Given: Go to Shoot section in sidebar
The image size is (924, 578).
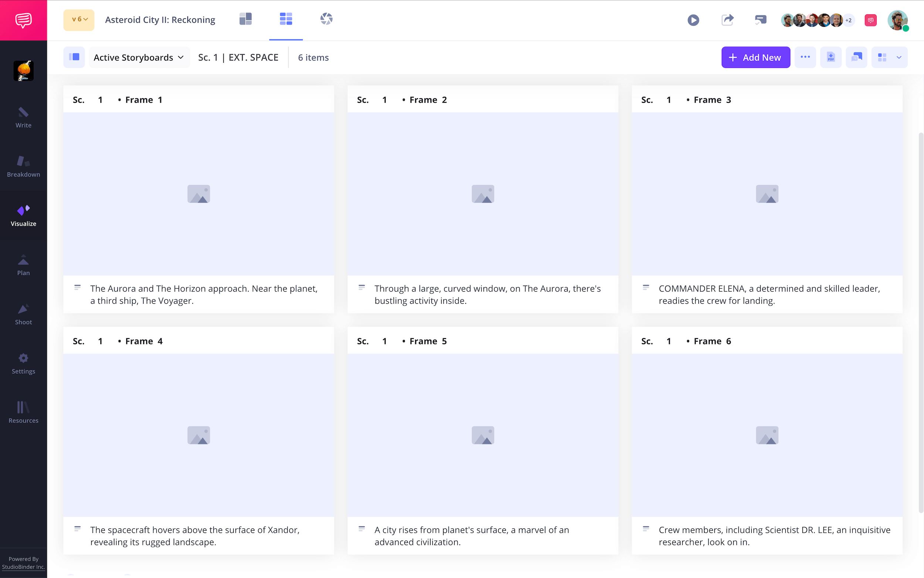Looking at the screenshot, I should pyautogui.click(x=23, y=314).
